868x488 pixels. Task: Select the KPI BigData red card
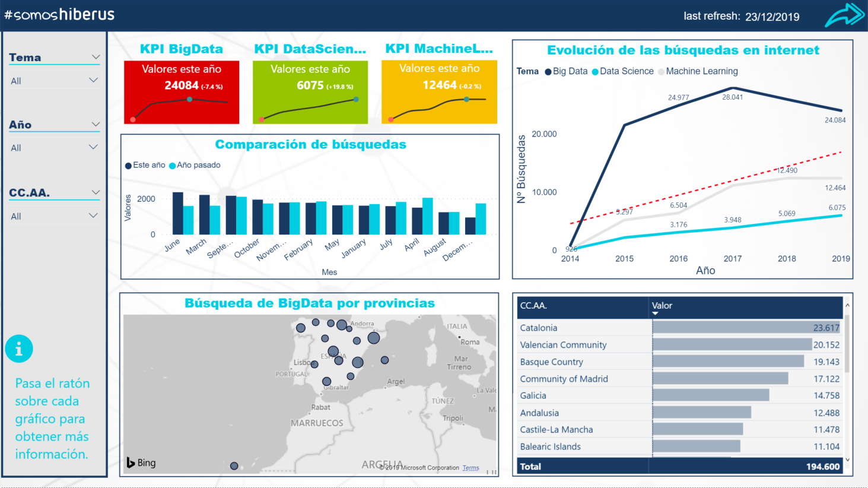(x=182, y=92)
